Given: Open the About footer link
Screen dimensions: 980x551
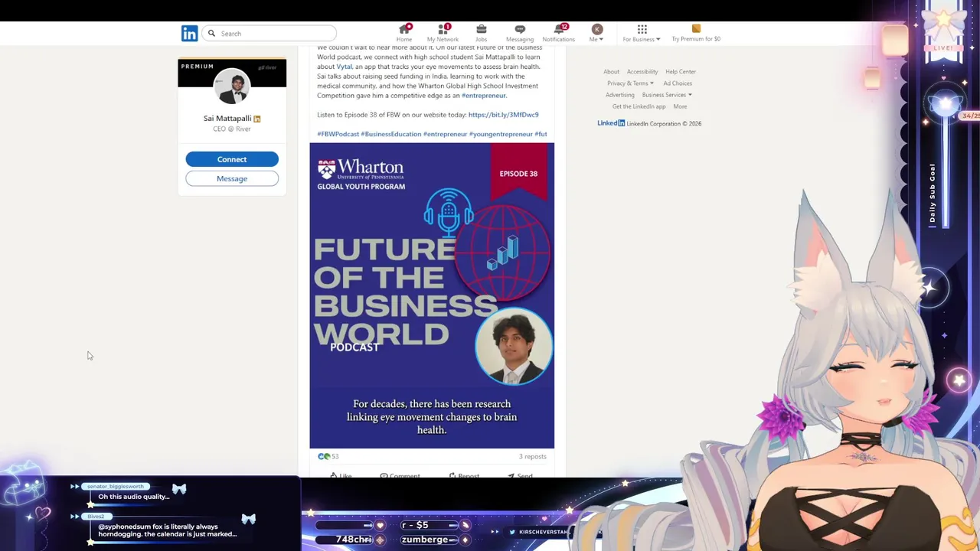Looking at the screenshot, I should click(x=611, y=72).
